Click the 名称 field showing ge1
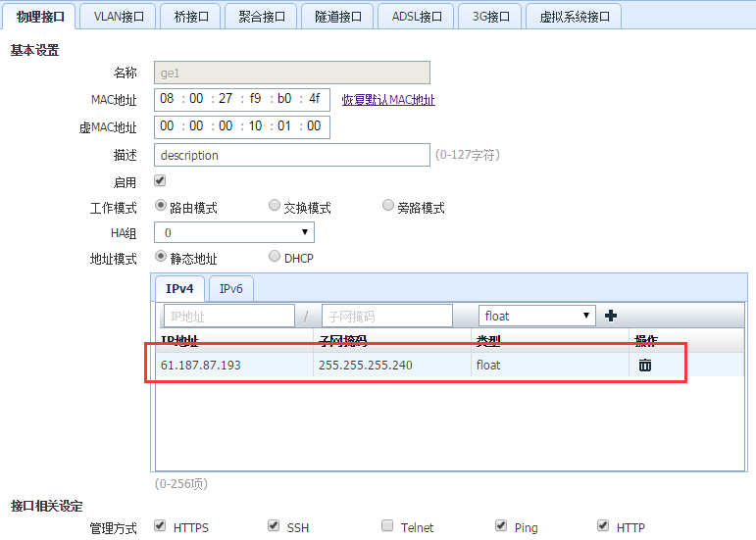This screenshot has width=756, height=540. [292, 73]
